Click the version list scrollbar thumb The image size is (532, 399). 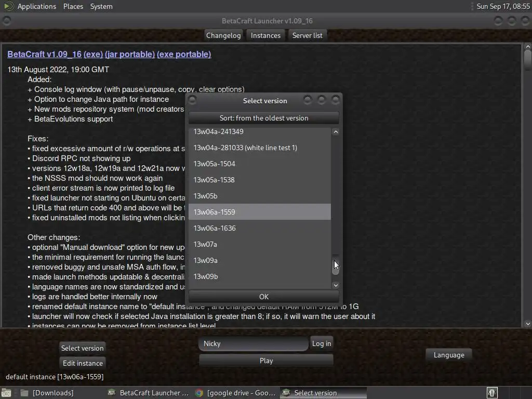pos(336,264)
